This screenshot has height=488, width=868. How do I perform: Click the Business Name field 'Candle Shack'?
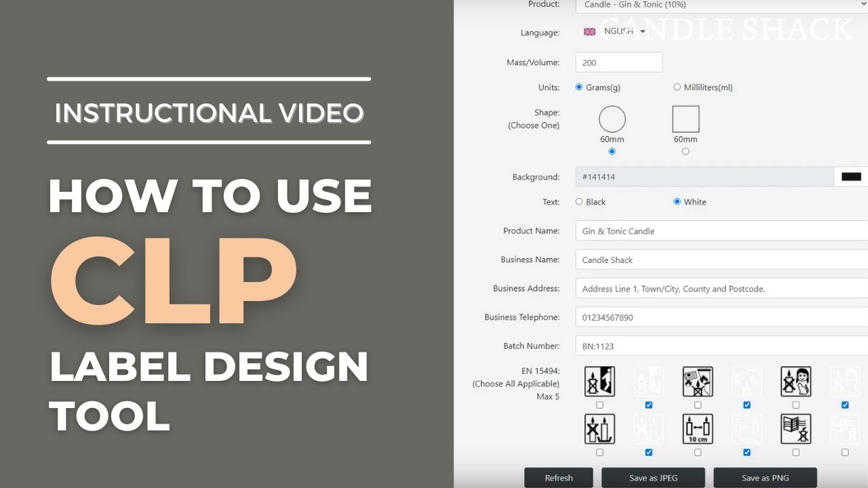722,260
